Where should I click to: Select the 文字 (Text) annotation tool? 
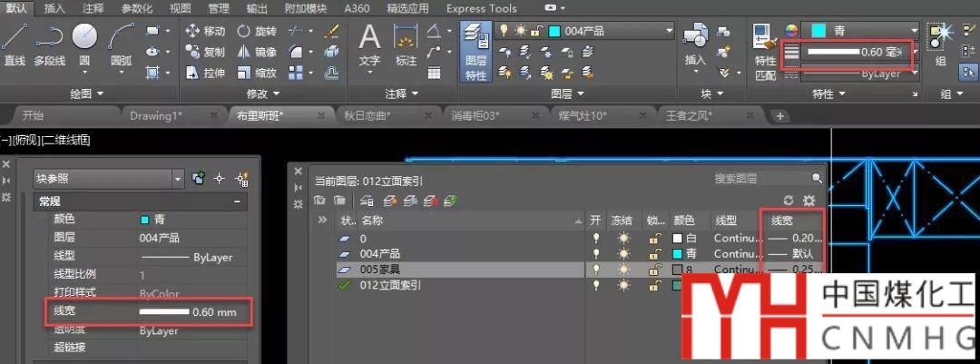[369, 44]
